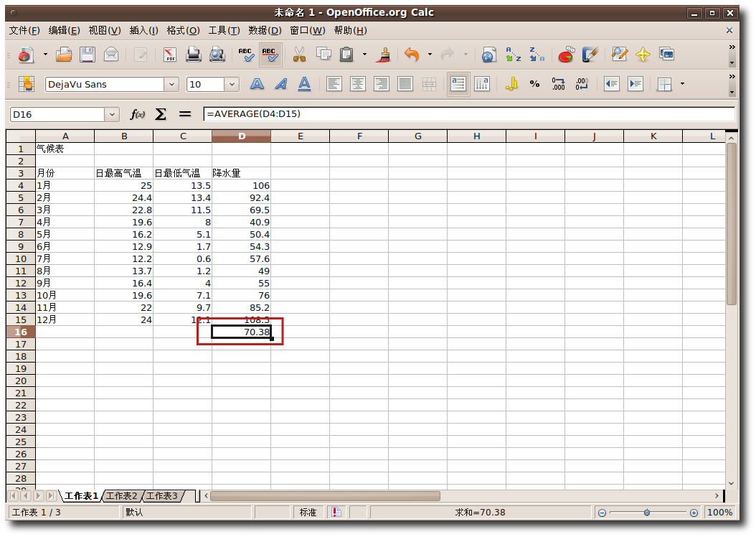Image resolution: width=756 pixels, height=537 pixels.
Task: Open the 编辑(E) menu
Action: 64,30
